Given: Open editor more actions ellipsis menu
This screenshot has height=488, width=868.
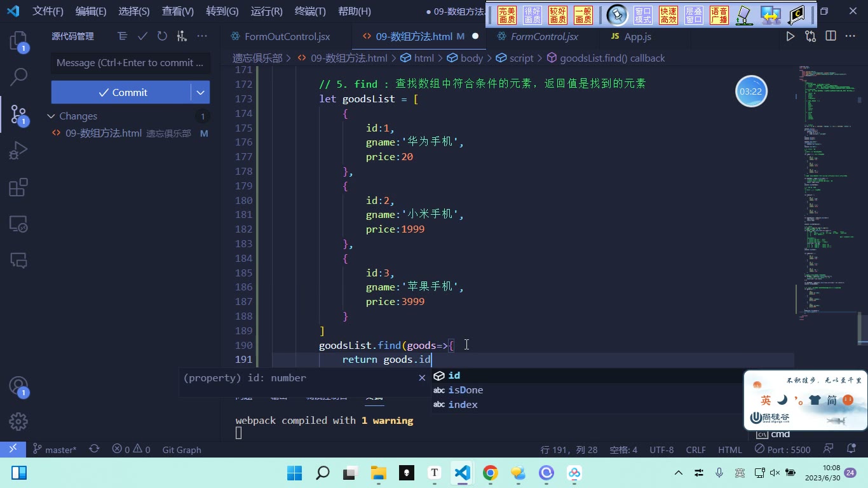Looking at the screenshot, I should [x=850, y=36].
